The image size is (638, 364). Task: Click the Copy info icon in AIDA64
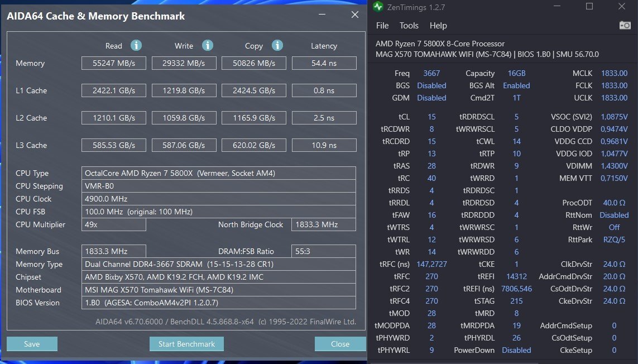pyautogui.click(x=277, y=45)
